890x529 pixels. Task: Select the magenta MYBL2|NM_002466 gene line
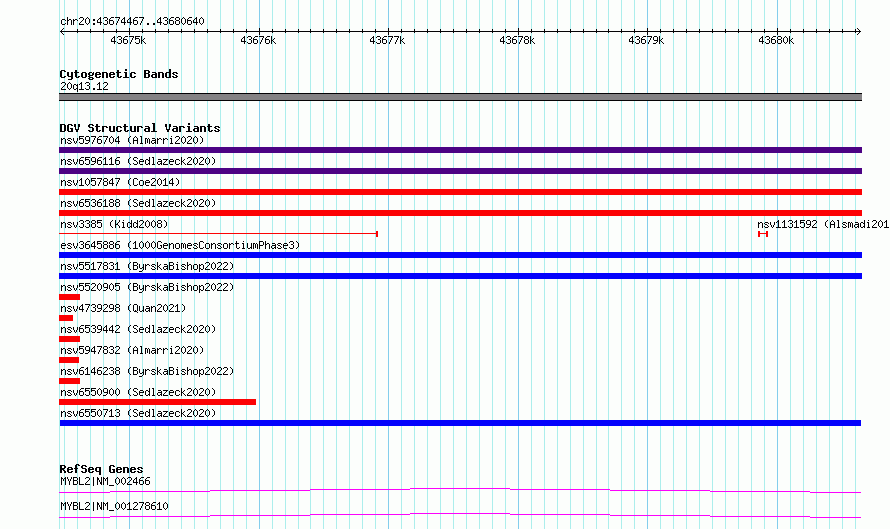click(460, 490)
